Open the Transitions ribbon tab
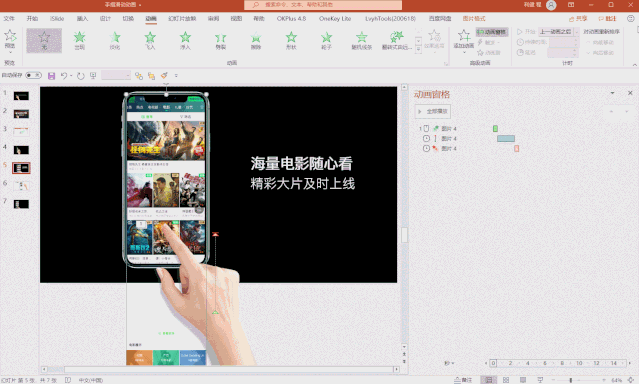 click(128, 19)
